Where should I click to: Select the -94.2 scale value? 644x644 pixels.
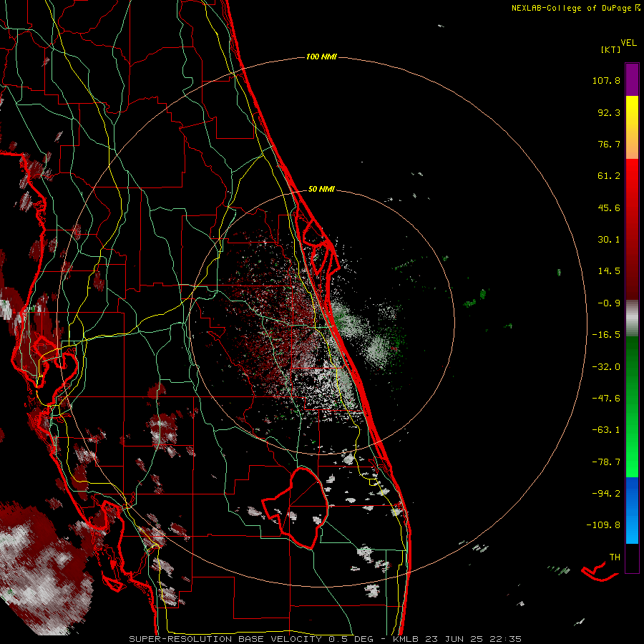(606, 493)
